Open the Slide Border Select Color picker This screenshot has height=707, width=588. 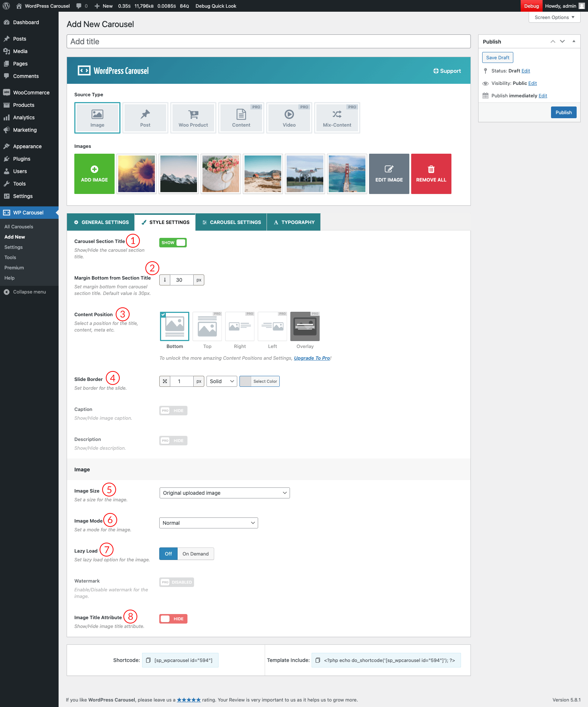[x=260, y=381]
